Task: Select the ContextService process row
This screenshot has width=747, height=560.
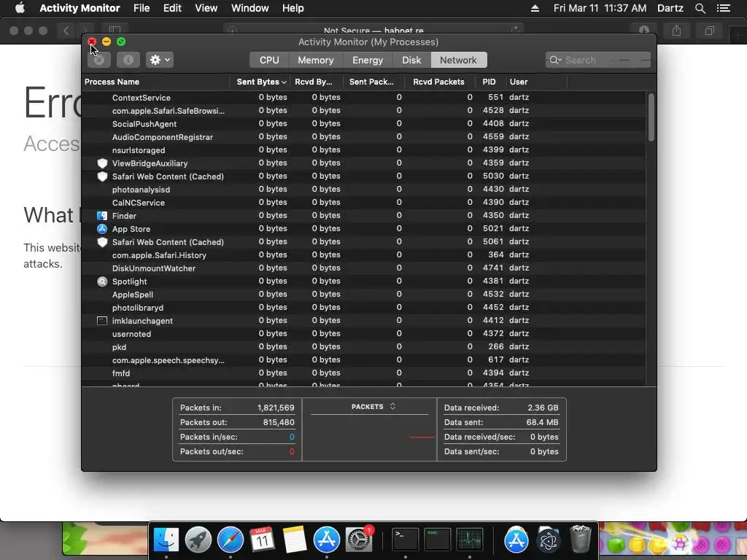Action: [364, 97]
